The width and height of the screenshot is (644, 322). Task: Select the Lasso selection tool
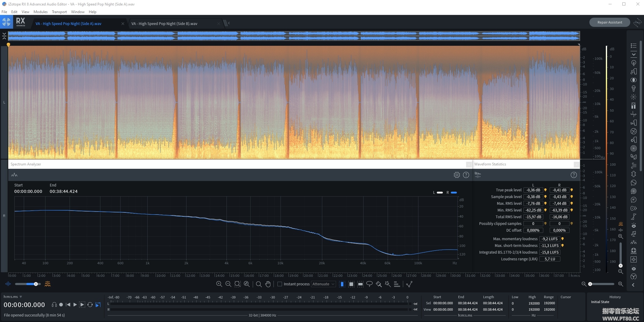pyautogui.click(x=369, y=284)
